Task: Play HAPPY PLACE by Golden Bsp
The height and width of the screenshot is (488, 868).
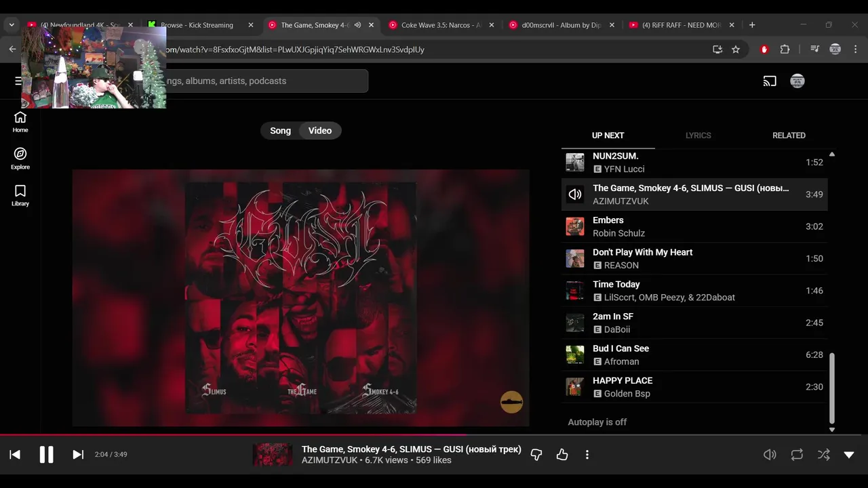Action: [x=694, y=387]
